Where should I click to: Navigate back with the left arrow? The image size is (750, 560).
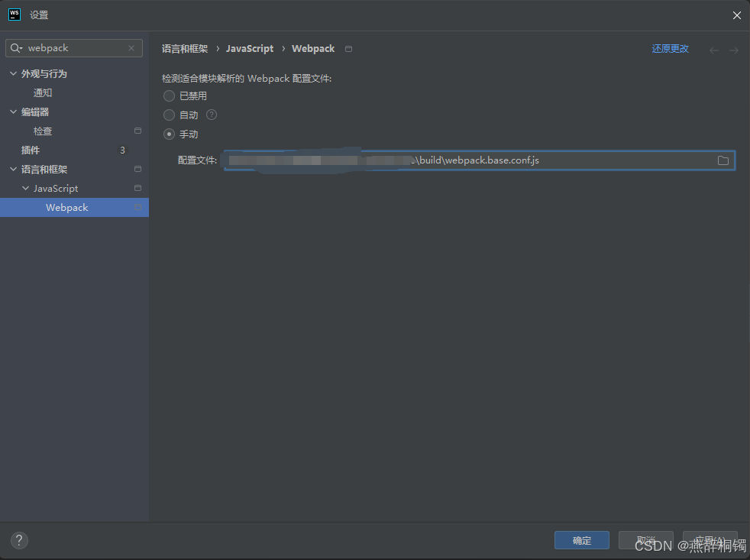(x=713, y=50)
